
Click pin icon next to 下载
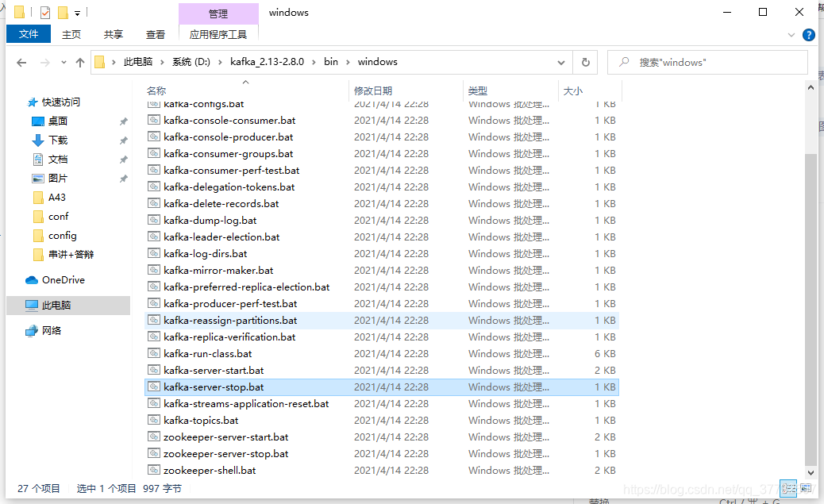tap(123, 140)
